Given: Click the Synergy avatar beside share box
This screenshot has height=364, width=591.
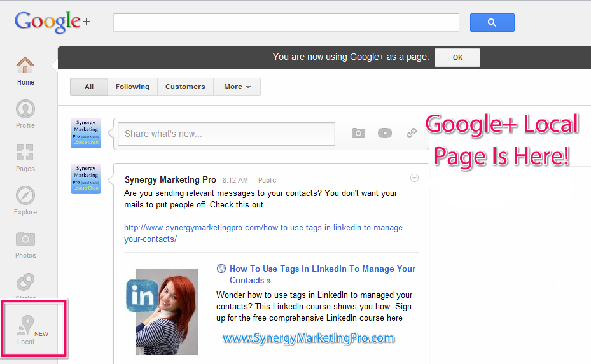Looking at the screenshot, I should 86,133.
